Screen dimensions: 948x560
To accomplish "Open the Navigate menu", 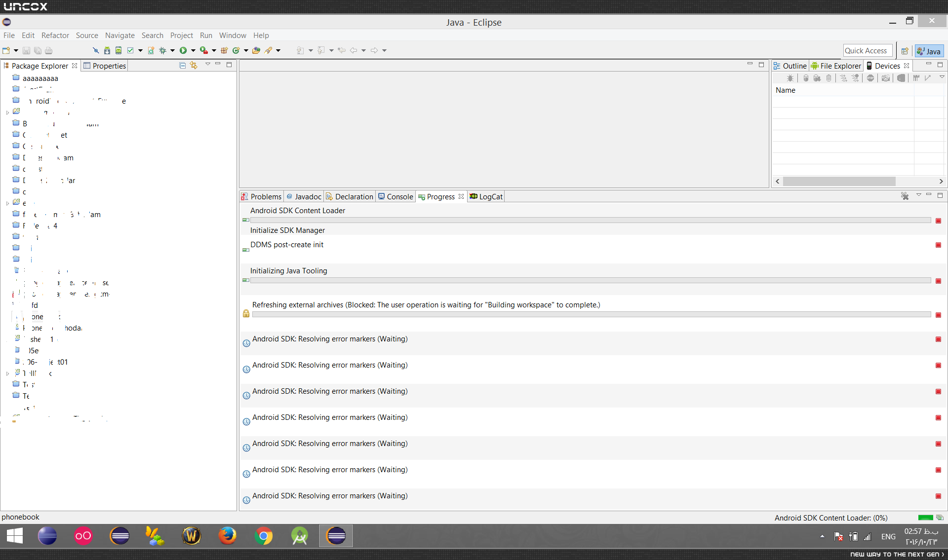I will 120,36.
